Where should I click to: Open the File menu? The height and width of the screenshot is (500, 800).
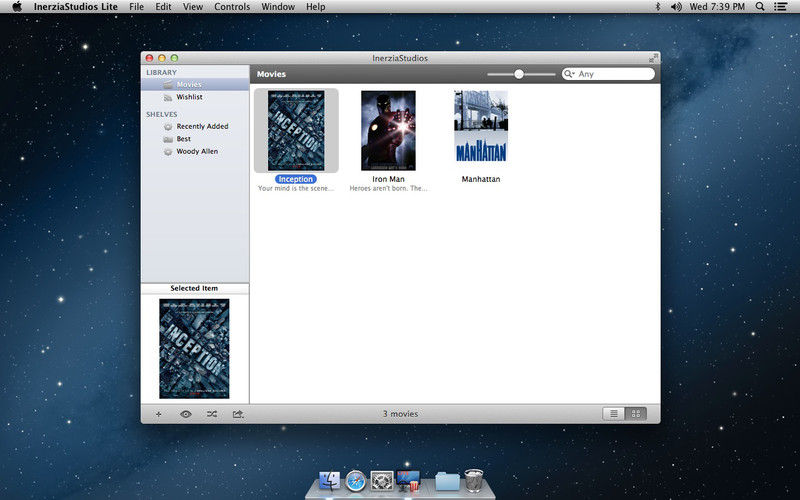[136, 7]
